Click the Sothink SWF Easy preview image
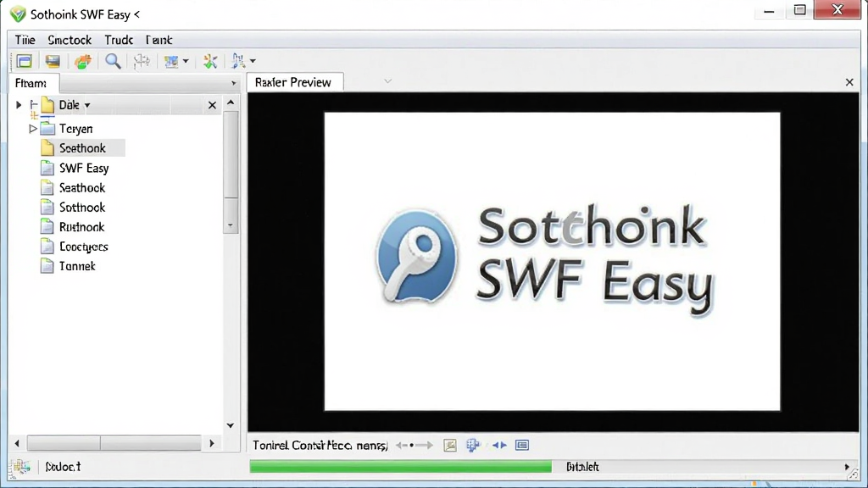This screenshot has height=488, width=868. coord(552,262)
